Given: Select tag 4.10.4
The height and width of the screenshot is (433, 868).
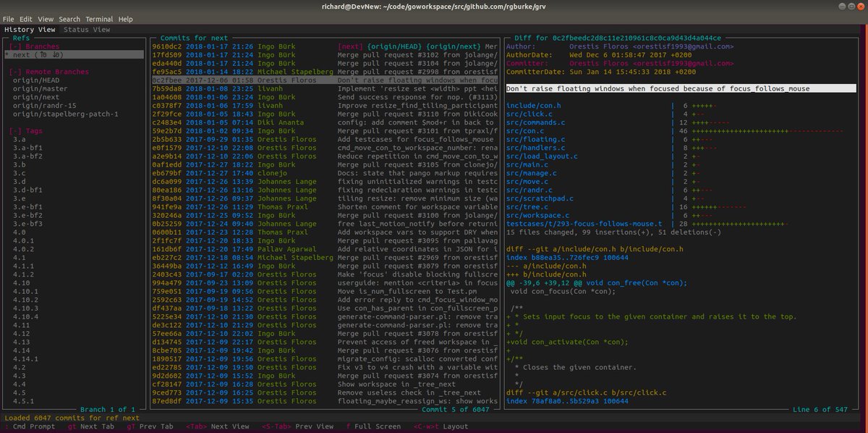Looking at the screenshot, I should 26,316.
